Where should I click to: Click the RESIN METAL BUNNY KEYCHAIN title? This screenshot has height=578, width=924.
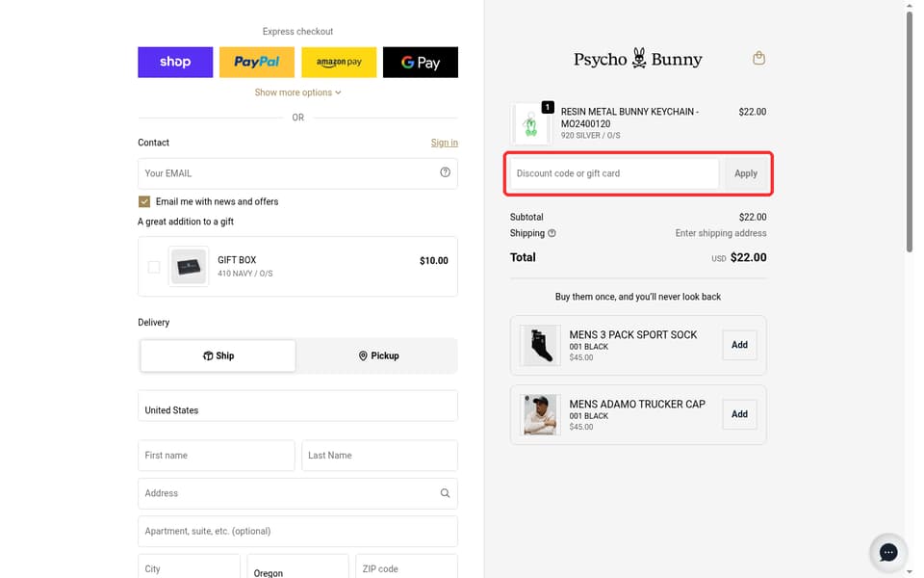pyautogui.click(x=629, y=118)
